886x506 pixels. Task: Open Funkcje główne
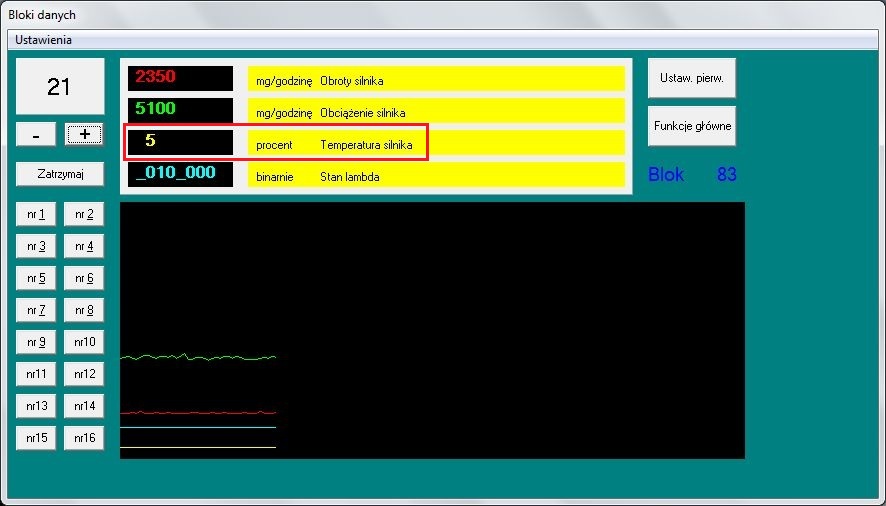coord(692,126)
